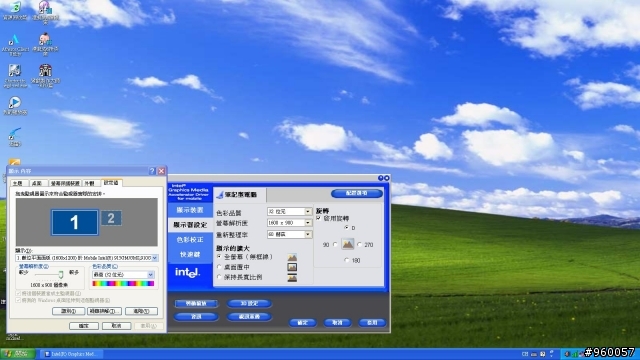The image size is (640, 360).
Task: Open the color quality 32-bit dropdown in Display Properties
Action: coord(123,275)
